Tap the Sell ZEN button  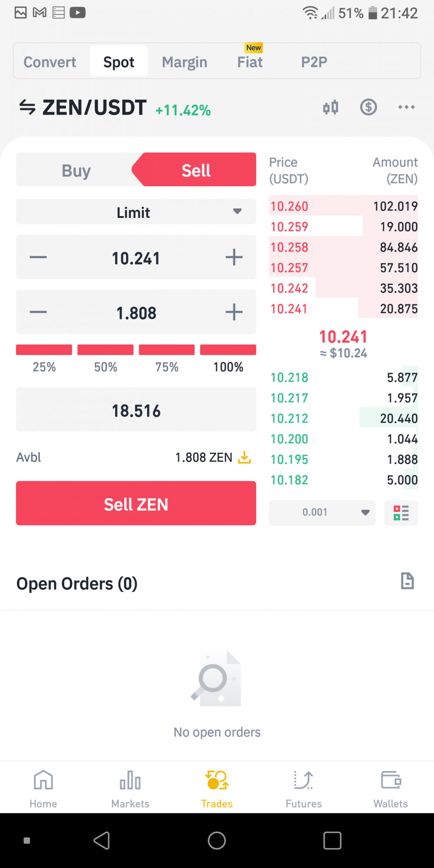tap(136, 503)
